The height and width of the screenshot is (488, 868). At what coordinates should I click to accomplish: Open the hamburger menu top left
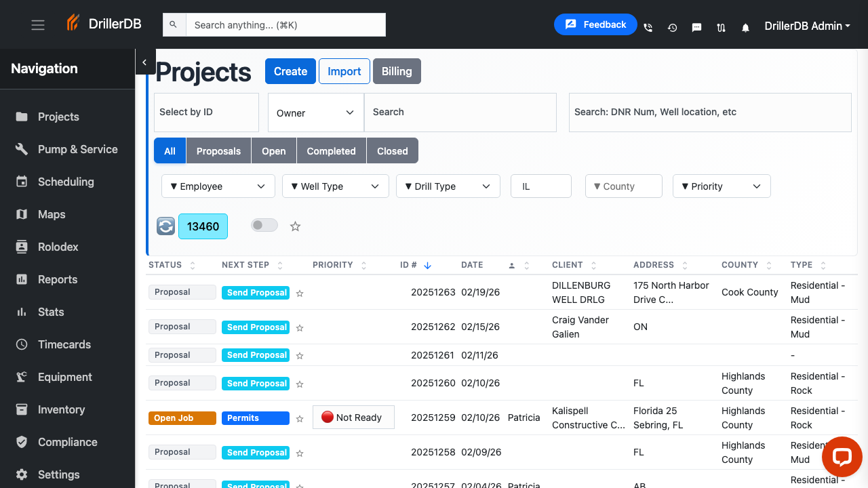[37, 24]
